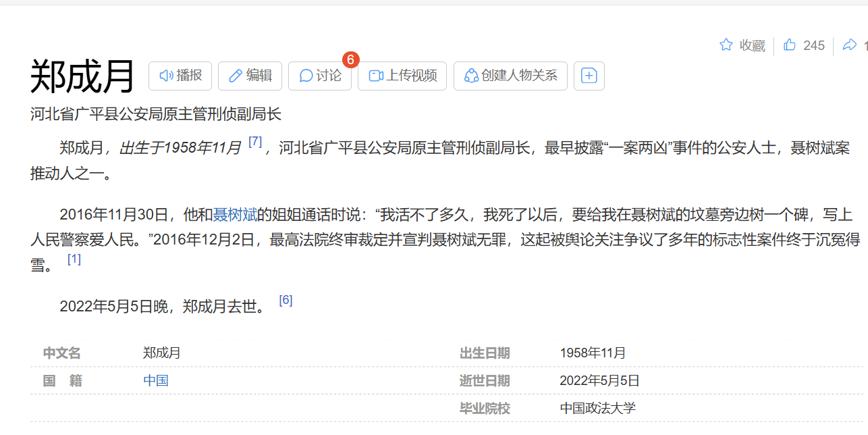Click the 逝世日期 field label

click(x=485, y=380)
